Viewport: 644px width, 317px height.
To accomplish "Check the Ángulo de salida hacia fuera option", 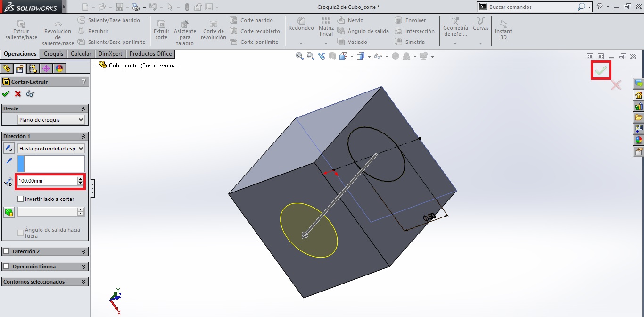I will pyautogui.click(x=20, y=233).
